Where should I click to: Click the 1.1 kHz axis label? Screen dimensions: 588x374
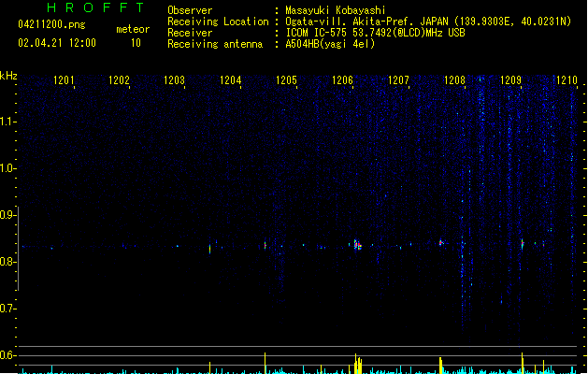pos(7,122)
